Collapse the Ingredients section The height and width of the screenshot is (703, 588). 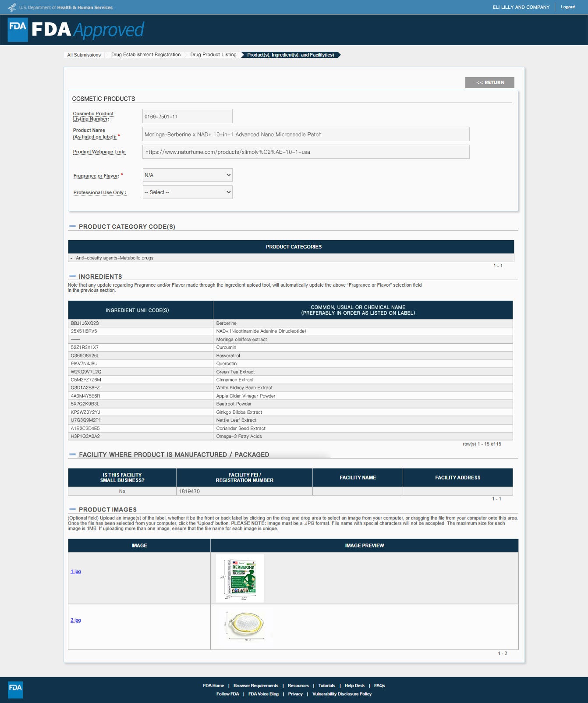(x=72, y=277)
